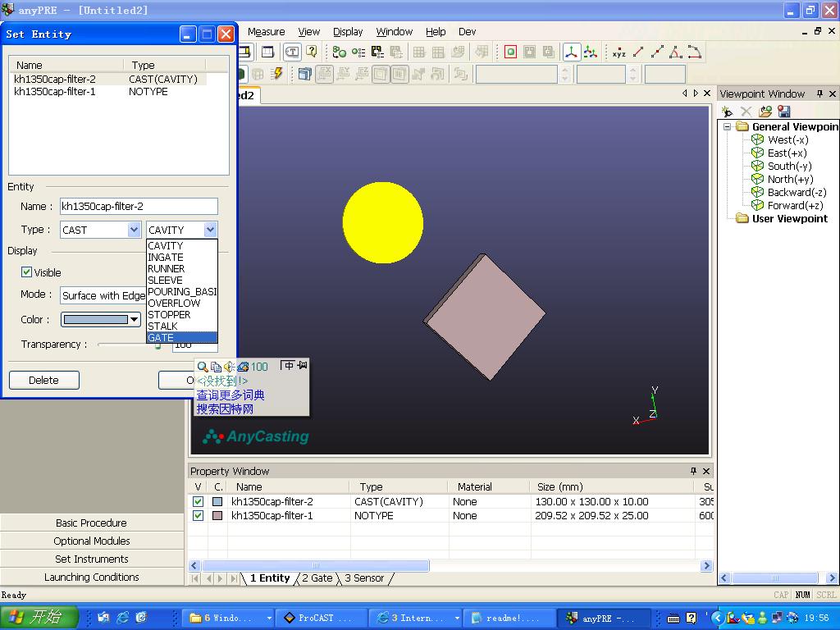The width and height of the screenshot is (840, 630).
Task: Open the Display menu
Action: click(348, 32)
